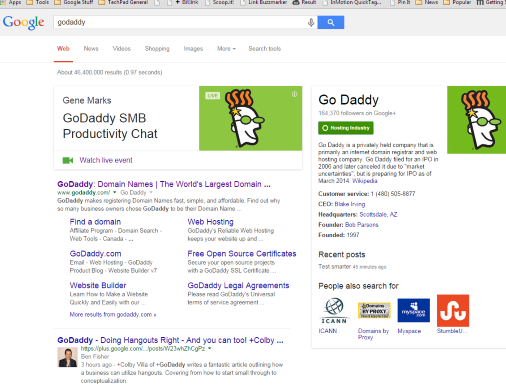Open dropdown arrow beside plus.google.com URL
The image size is (506, 386).
pyautogui.click(x=210, y=348)
